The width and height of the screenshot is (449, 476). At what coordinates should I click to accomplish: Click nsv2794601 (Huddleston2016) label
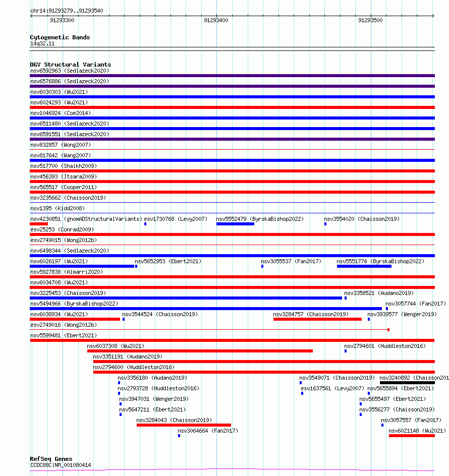(x=385, y=346)
